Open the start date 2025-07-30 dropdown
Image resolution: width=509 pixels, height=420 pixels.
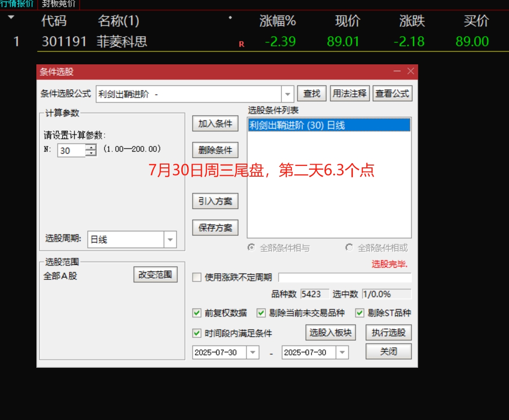tap(253, 352)
